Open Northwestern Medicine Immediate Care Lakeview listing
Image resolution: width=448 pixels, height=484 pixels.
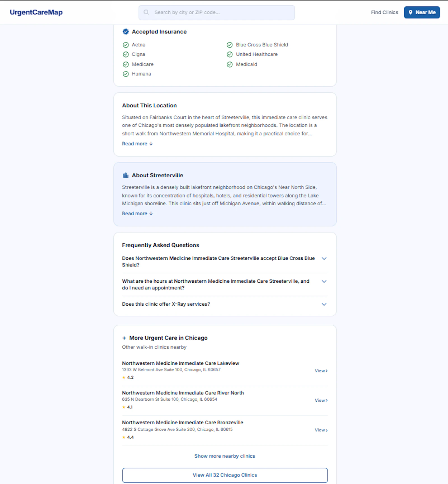click(181, 363)
